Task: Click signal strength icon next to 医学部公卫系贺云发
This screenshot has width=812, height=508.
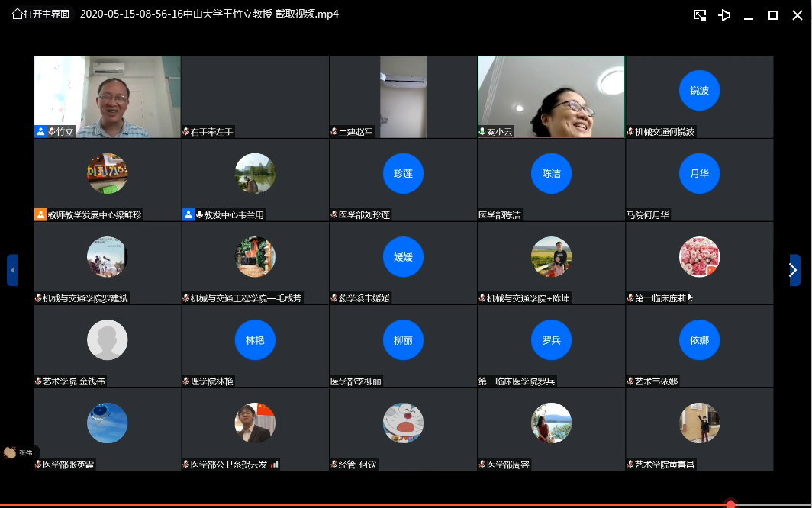Action: 275,464
